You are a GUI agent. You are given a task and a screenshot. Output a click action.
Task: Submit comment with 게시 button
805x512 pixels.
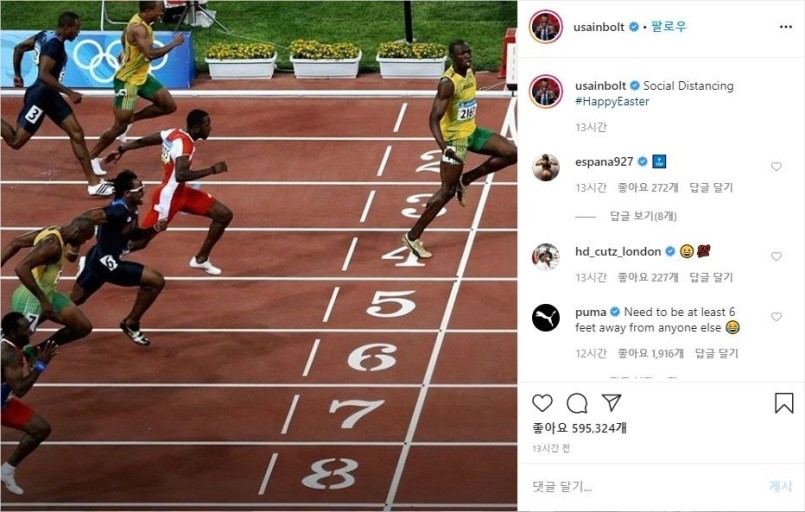[x=780, y=486]
